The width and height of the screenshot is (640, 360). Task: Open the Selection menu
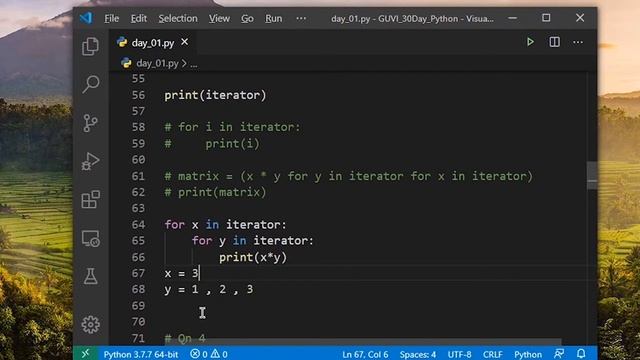(x=178, y=18)
